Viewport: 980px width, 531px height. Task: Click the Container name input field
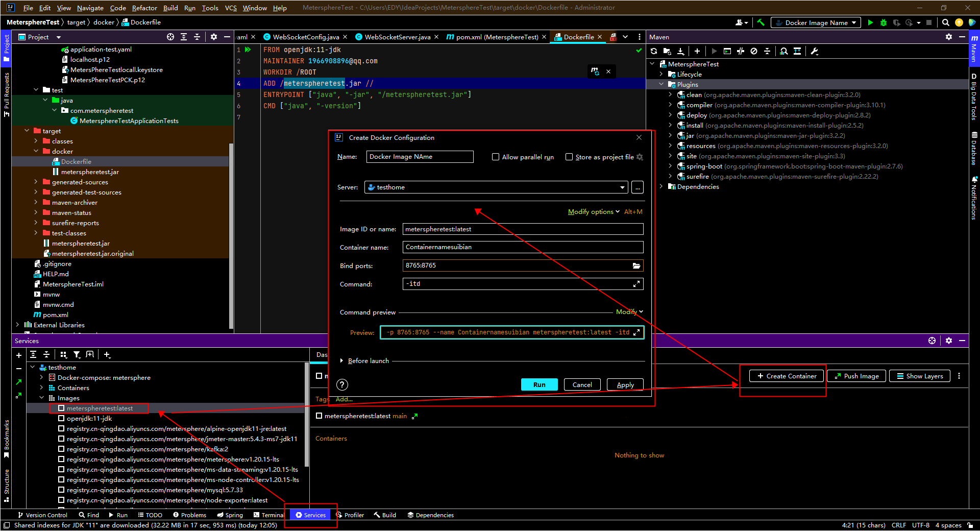[x=523, y=247]
